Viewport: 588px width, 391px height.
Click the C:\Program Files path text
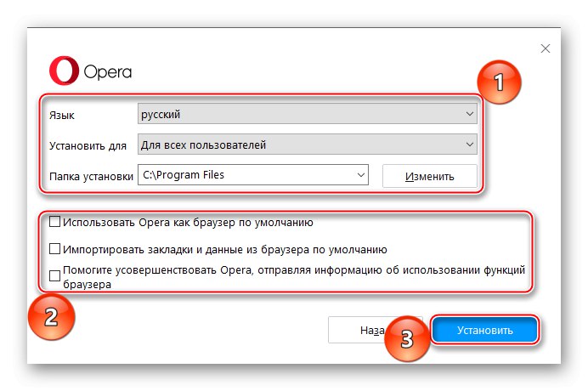(x=184, y=175)
